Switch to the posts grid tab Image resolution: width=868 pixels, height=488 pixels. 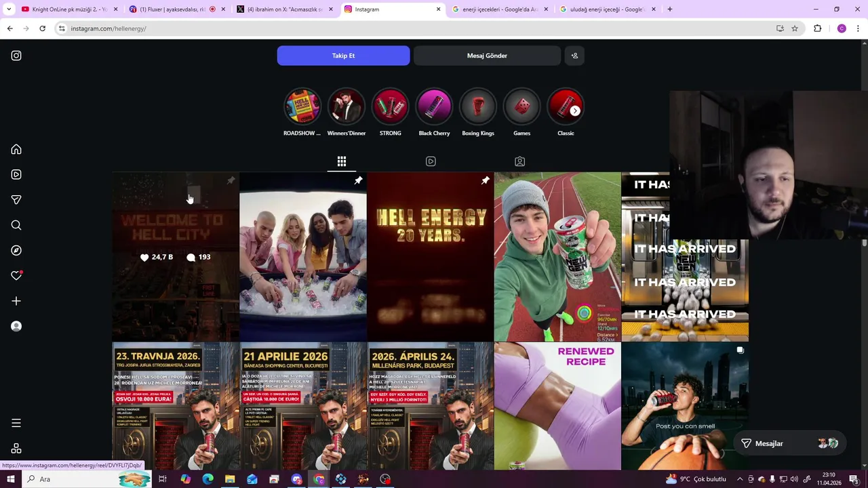(342, 161)
